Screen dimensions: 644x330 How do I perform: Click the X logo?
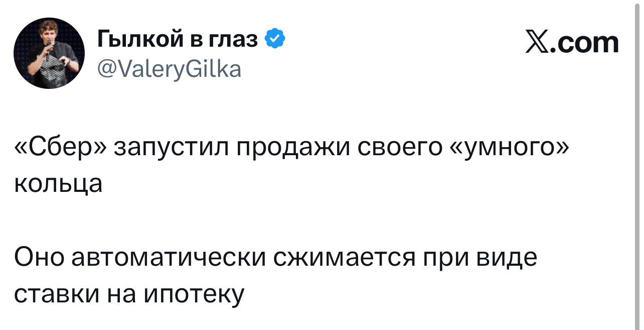coord(538,43)
